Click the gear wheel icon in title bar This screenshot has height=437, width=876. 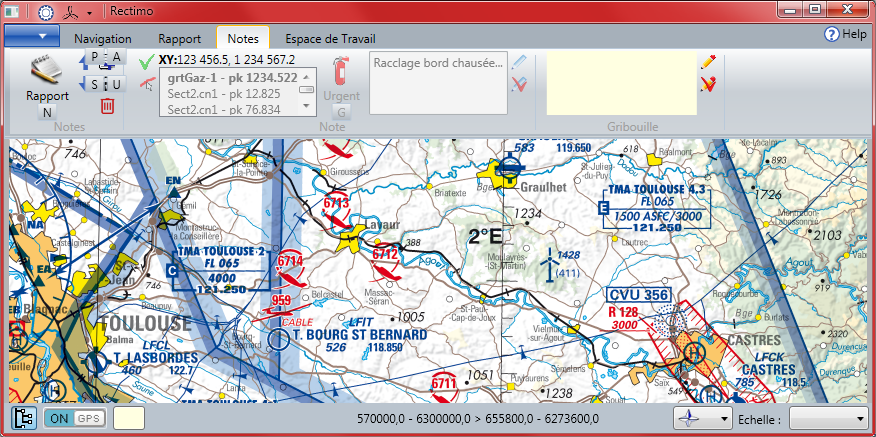pyautogui.click(x=46, y=11)
